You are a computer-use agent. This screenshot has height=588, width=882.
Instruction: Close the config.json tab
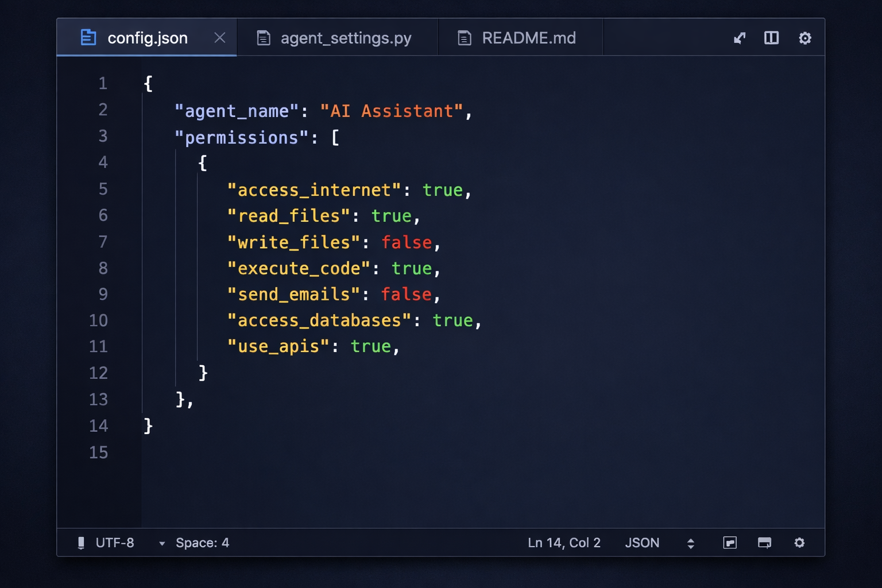[219, 38]
